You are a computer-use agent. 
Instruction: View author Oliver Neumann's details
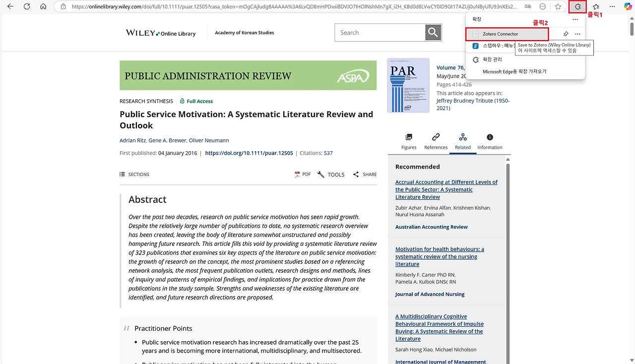click(x=209, y=140)
